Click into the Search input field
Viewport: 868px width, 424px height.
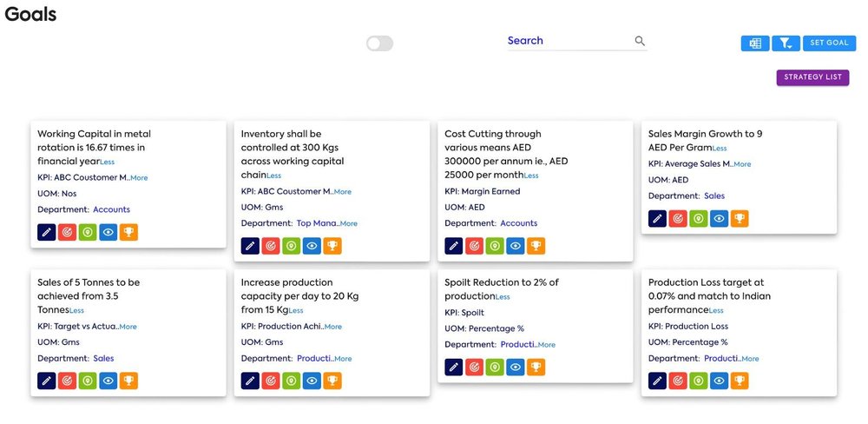coord(569,41)
